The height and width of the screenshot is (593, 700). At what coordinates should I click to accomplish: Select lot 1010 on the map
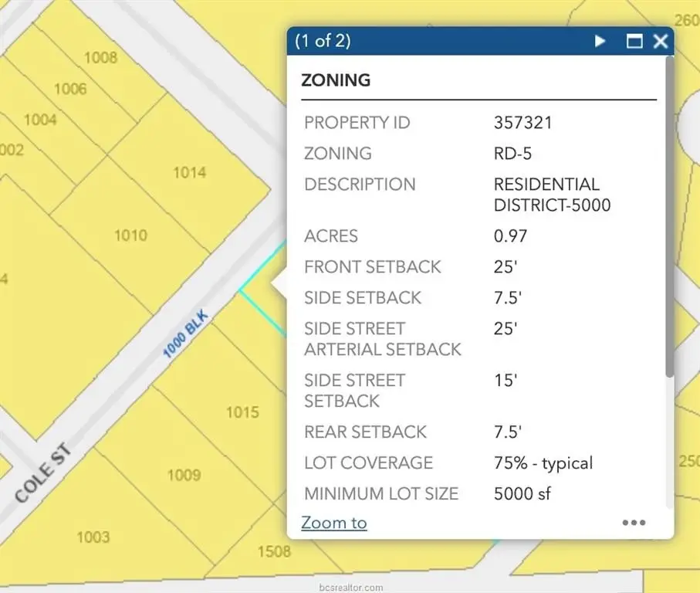point(130,235)
